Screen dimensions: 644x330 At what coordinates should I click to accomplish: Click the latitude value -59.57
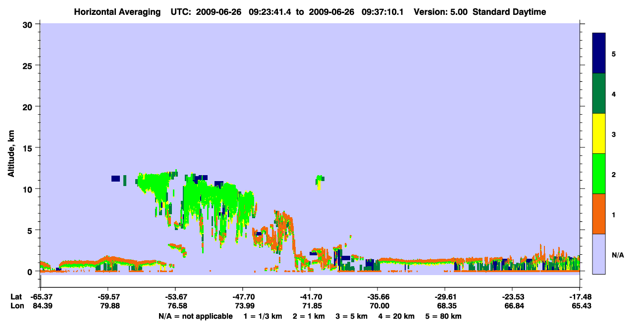pos(107,297)
